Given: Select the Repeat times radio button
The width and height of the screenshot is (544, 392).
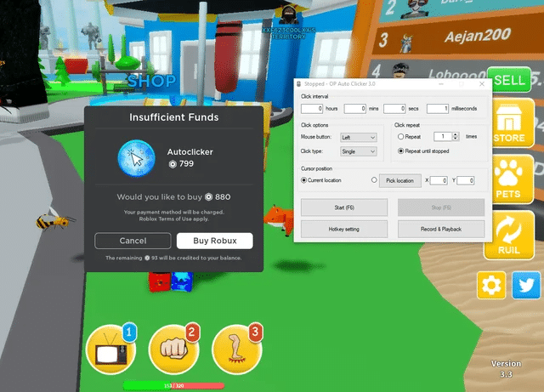Looking at the screenshot, I should pyautogui.click(x=400, y=136).
